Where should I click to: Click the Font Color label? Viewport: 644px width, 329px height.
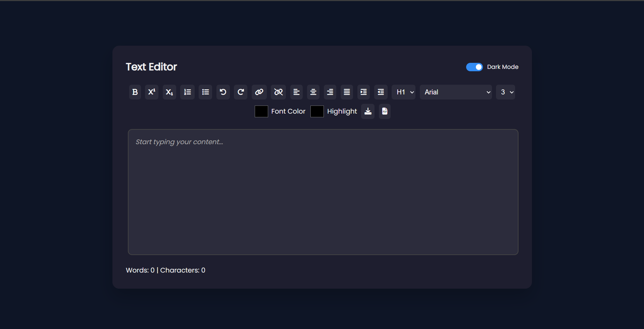pos(288,111)
